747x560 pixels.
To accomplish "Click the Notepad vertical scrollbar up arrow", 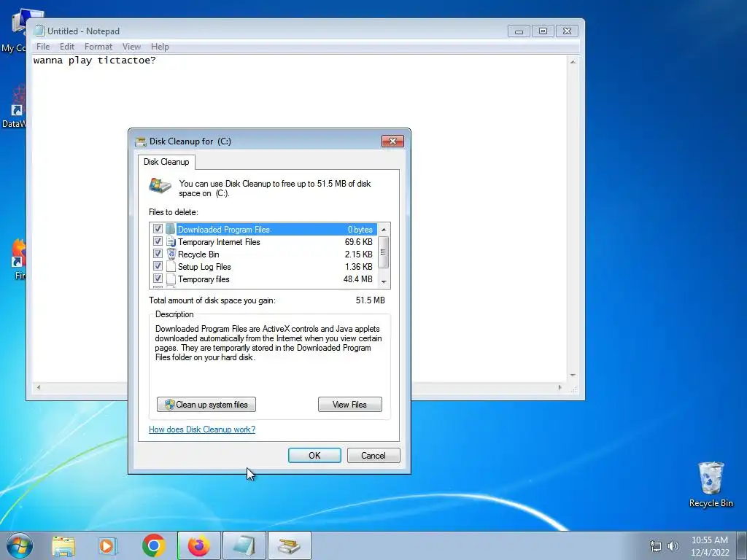I will tap(573, 62).
